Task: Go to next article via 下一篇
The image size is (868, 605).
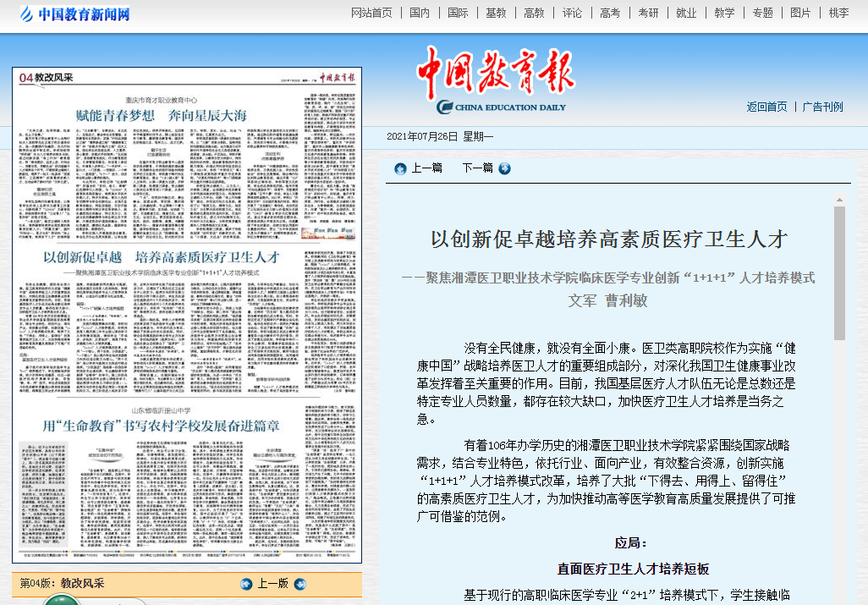Action: point(478,168)
